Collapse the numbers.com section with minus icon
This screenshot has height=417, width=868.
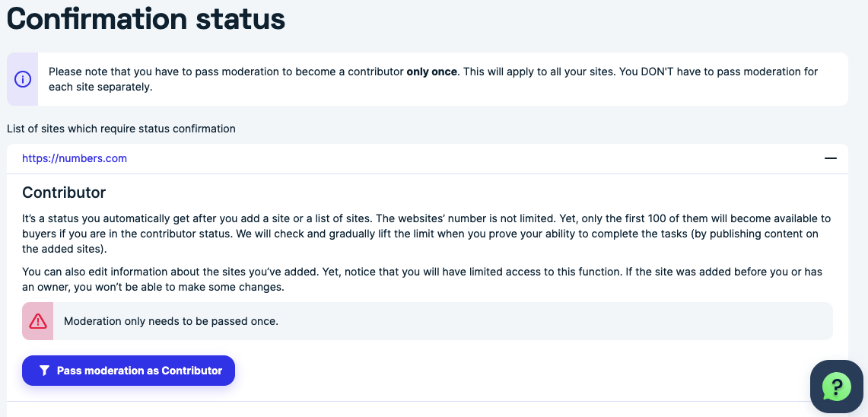[830, 158]
